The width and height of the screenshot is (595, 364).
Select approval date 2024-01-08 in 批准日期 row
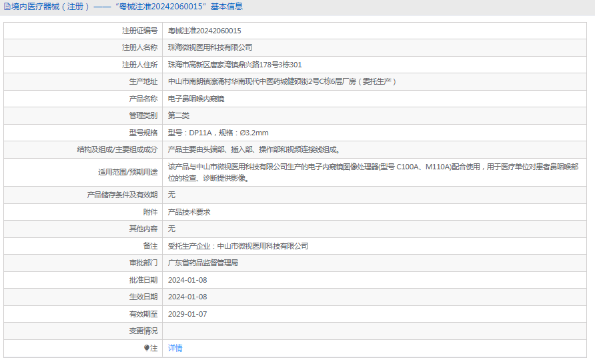point(187,280)
